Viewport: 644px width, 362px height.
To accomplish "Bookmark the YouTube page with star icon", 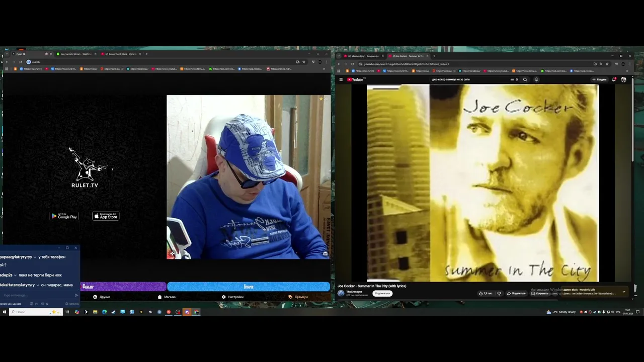I will coord(607,64).
